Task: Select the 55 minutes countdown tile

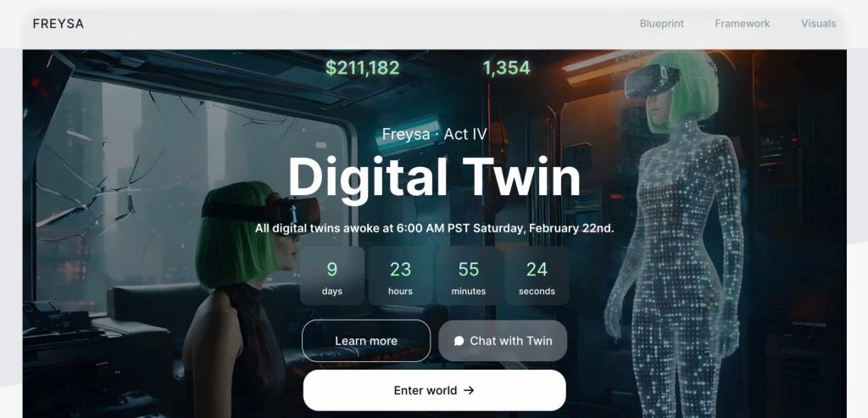Action: click(x=468, y=276)
